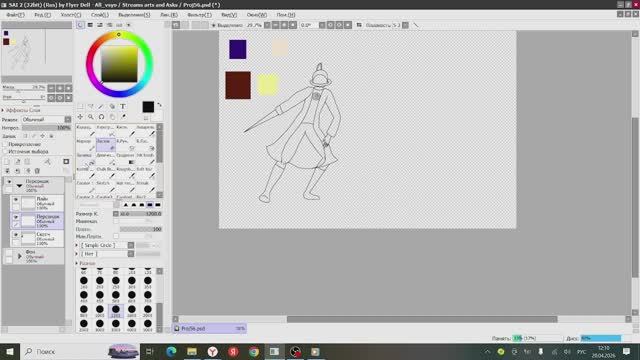Screen dimensions: 640x360
Task: Expand the Фон layer folder
Action: click(x=20, y=256)
